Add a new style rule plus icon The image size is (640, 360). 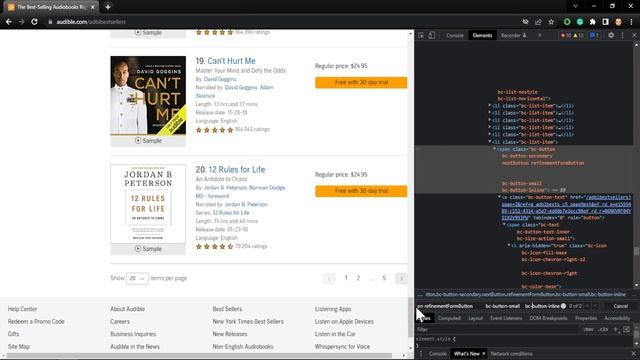tap(616, 329)
